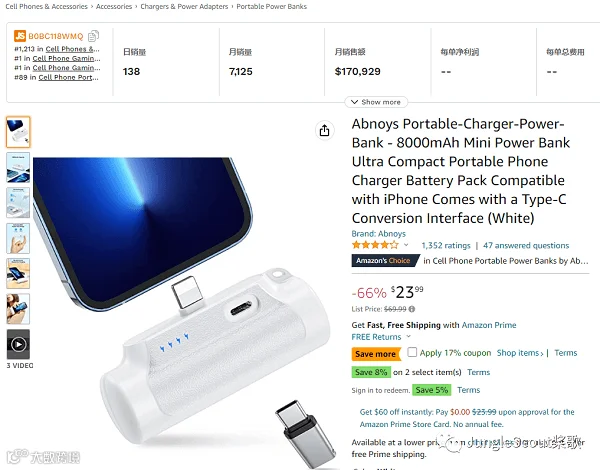Click the Amazon's Choice badge
600x470 pixels.
click(x=384, y=261)
